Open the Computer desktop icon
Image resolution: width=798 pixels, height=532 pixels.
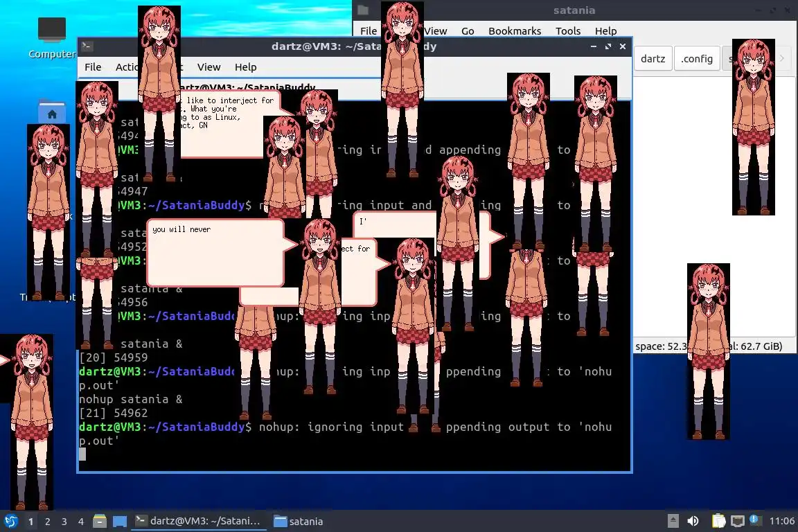tap(52, 38)
